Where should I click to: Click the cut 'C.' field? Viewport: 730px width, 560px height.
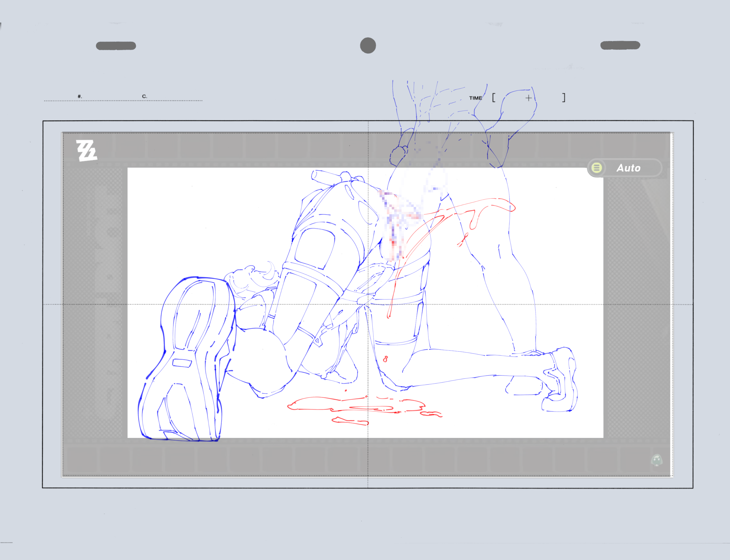click(x=144, y=96)
